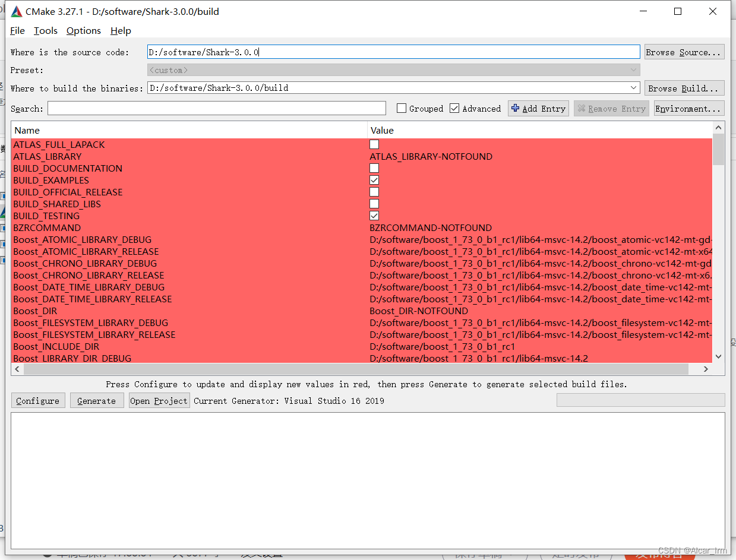Click the Open Project button
736x560 pixels.
pos(159,401)
